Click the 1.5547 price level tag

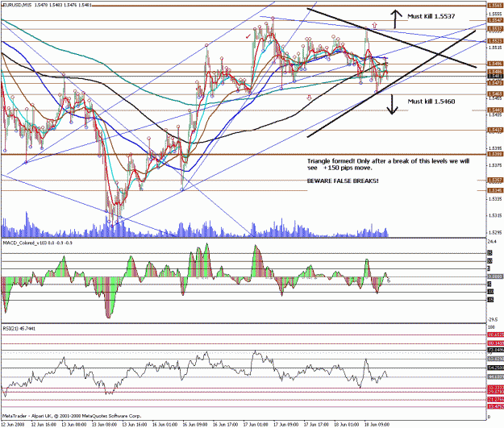point(495,20)
